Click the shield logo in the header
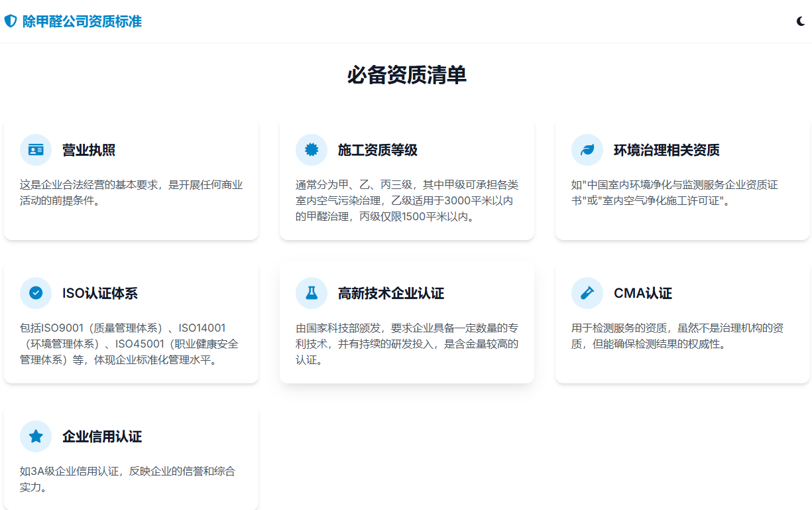This screenshot has width=812, height=510. pyautogui.click(x=10, y=21)
